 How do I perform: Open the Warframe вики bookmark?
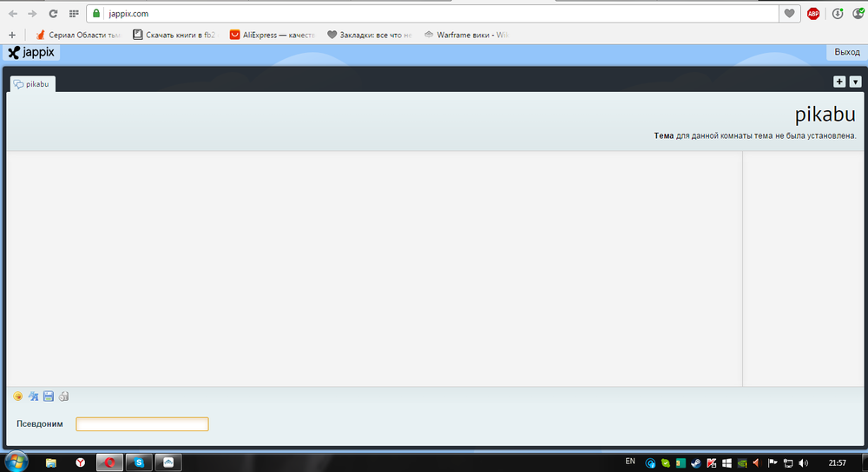point(467,35)
